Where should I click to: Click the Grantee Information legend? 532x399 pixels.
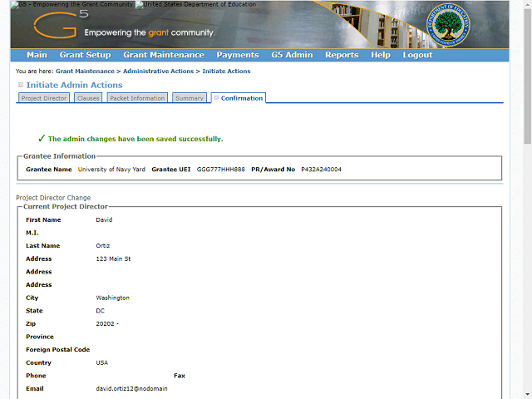tap(59, 156)
